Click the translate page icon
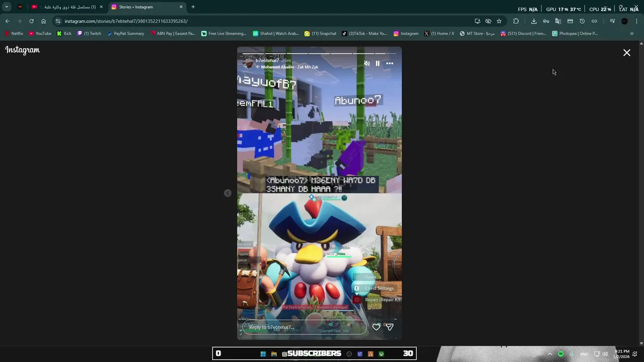Image resolution: width=644 pixels, height=362 pixels. pyautogui.click(x=558, y=21)
